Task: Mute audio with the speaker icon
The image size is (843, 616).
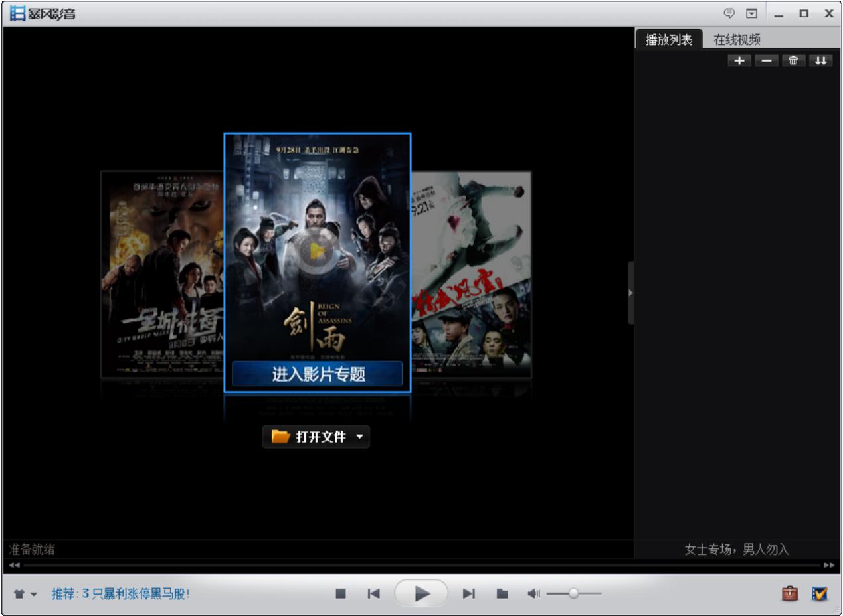Action: click(534, 593)
